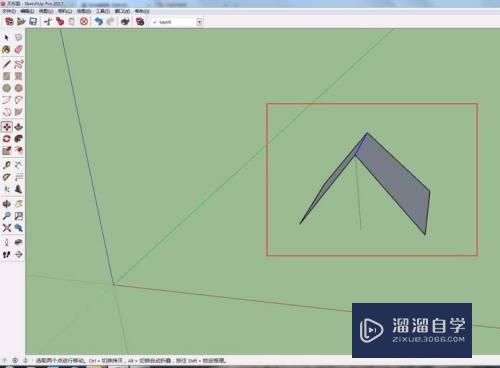
Task: Select the Pan hand tool
Action: 18,204
